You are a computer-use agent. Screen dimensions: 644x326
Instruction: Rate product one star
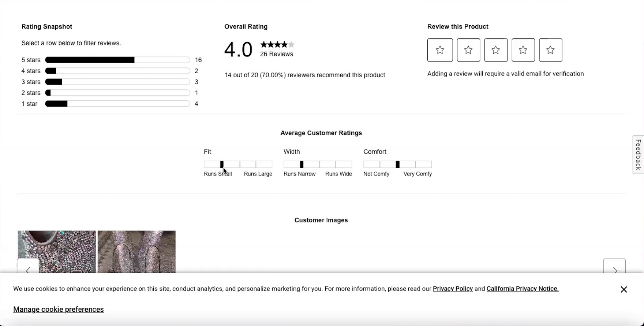click(440, 50)
